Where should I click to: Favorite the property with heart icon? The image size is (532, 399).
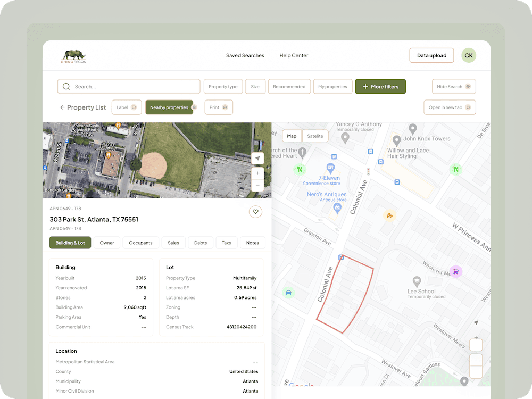click(x=255, y=212)
